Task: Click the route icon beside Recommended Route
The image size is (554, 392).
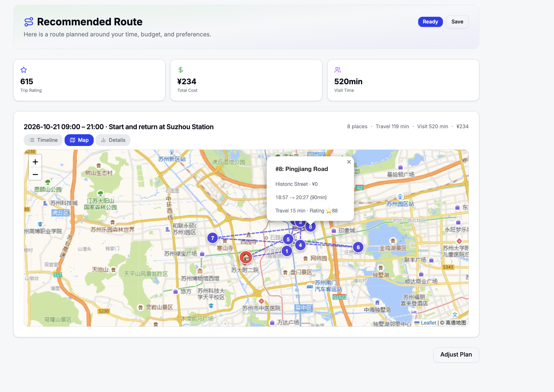Action: pos(29,22)
